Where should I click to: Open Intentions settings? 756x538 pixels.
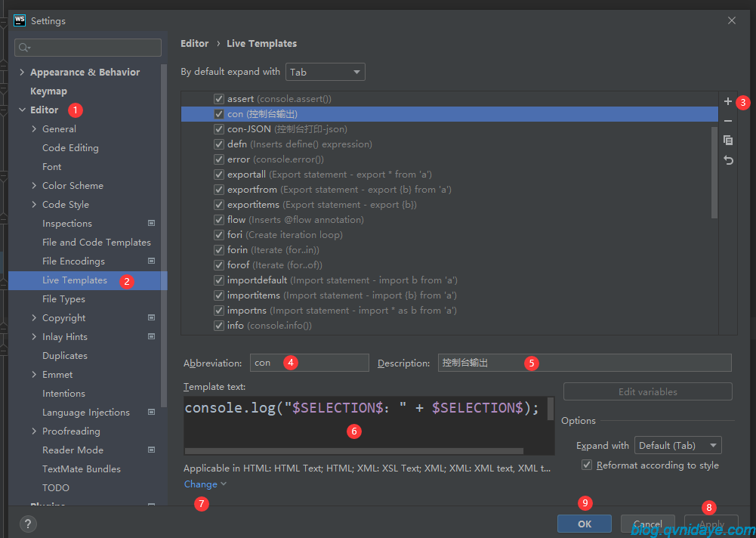click(63, 393)
